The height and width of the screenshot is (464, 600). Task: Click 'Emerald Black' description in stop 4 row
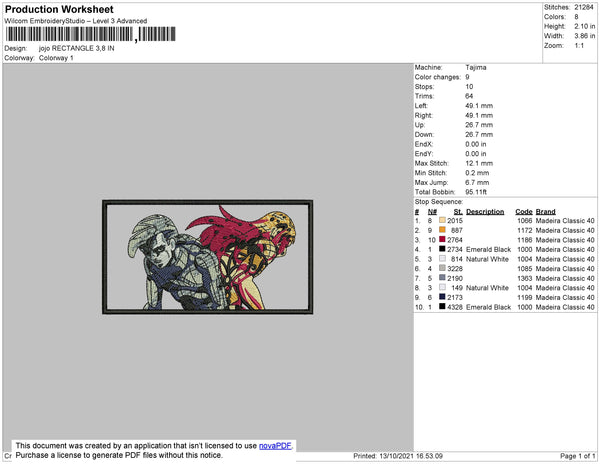click(x=488, y=249)
